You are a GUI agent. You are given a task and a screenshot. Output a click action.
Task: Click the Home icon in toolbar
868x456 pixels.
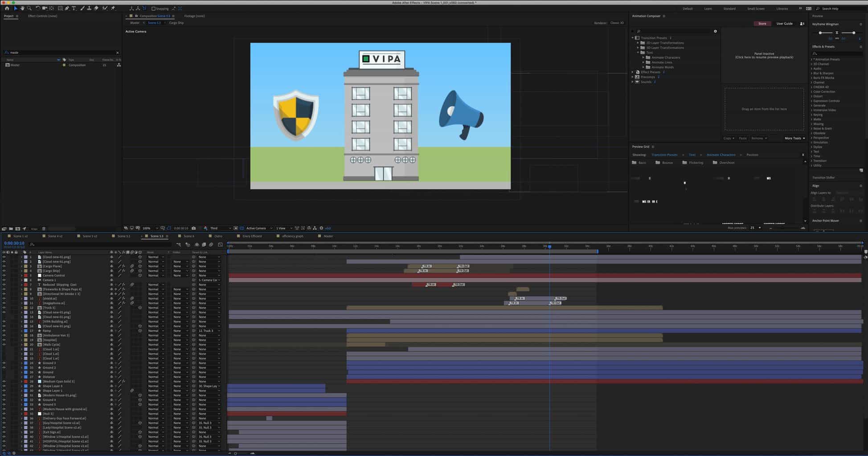tap(7, 8)
